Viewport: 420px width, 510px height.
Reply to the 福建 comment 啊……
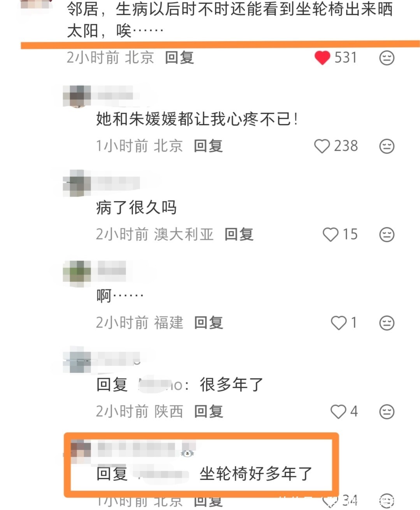pos(209,323)
